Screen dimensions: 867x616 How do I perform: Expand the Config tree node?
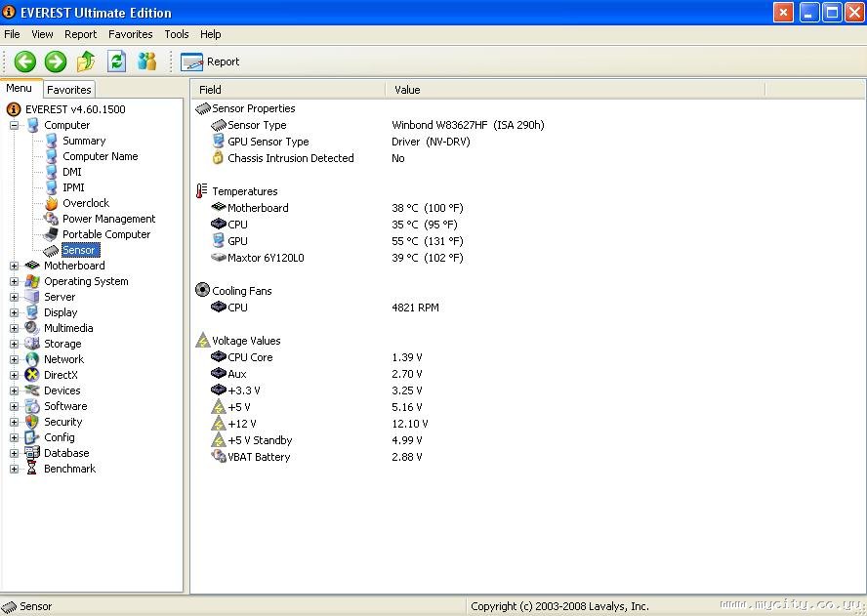pyautogui.click(x=14, y=437)
